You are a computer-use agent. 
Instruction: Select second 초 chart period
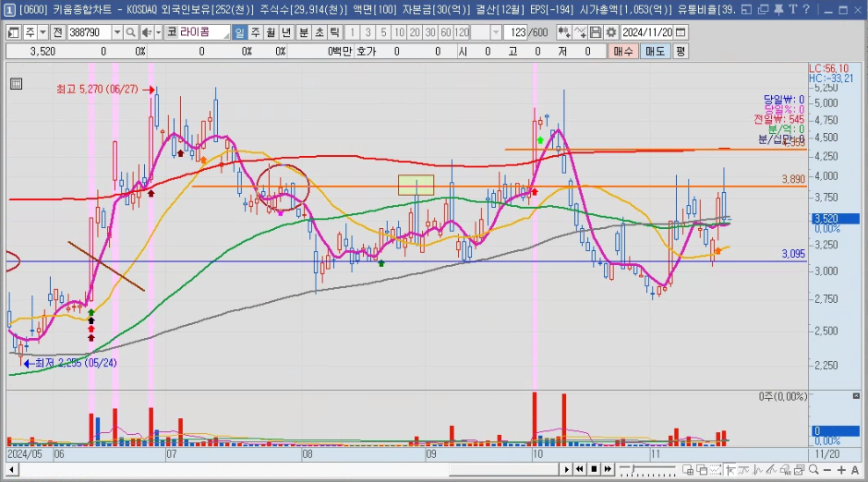(x=319, y=32)
